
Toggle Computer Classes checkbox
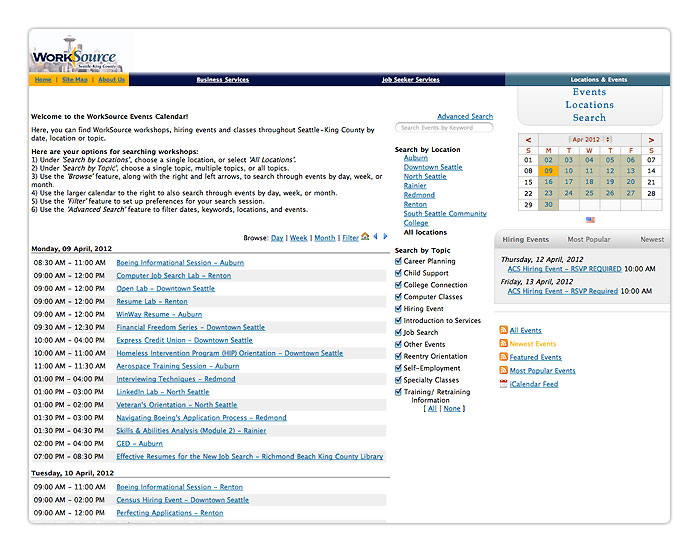click(398, 296)
